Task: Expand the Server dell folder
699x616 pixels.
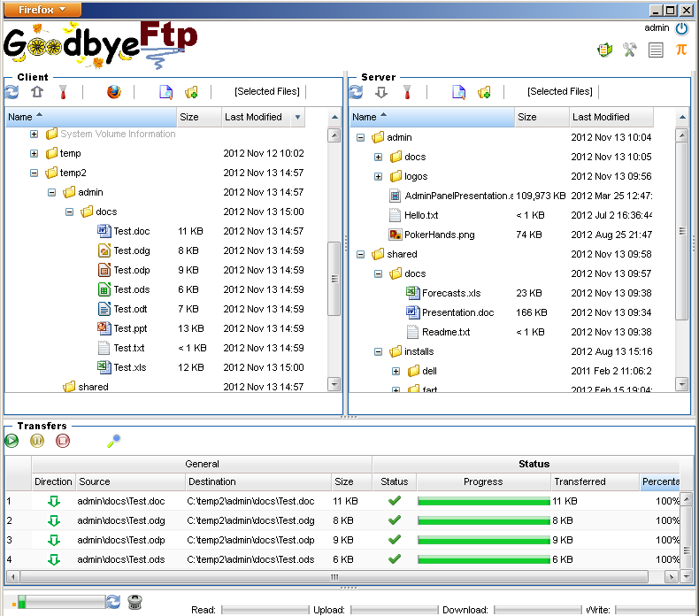Action: 396,371
